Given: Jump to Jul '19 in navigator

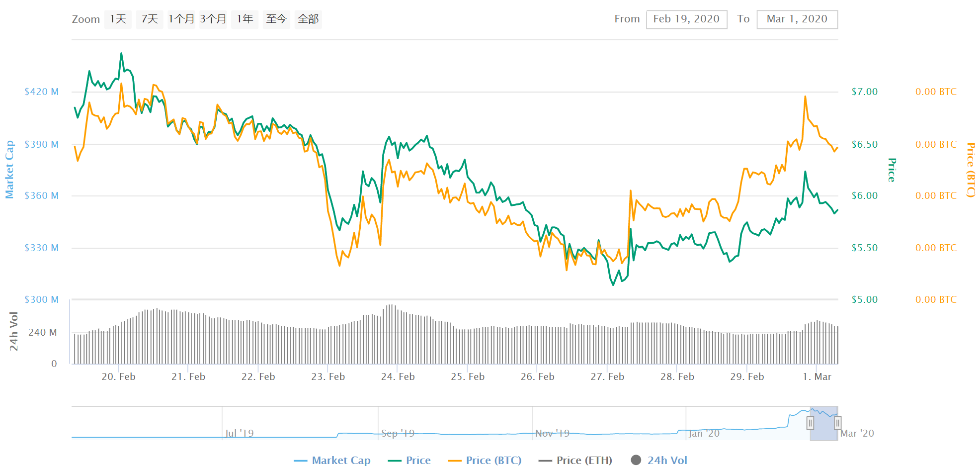Looking at the screenshot, I should [240, 433].
